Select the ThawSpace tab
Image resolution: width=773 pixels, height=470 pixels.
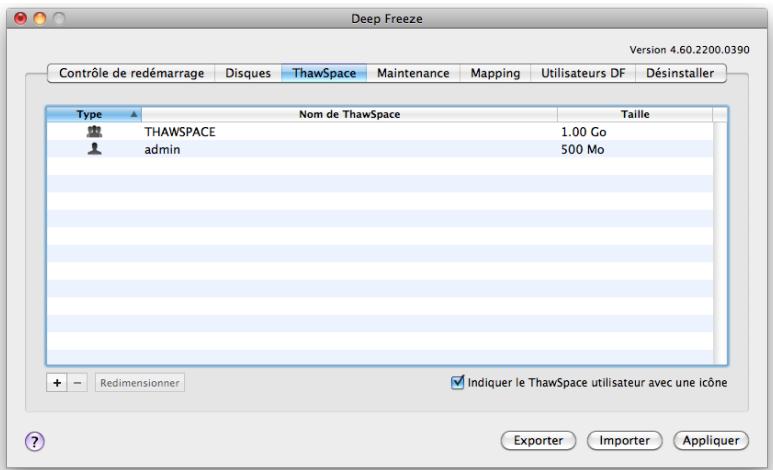[x=324, y=73]
